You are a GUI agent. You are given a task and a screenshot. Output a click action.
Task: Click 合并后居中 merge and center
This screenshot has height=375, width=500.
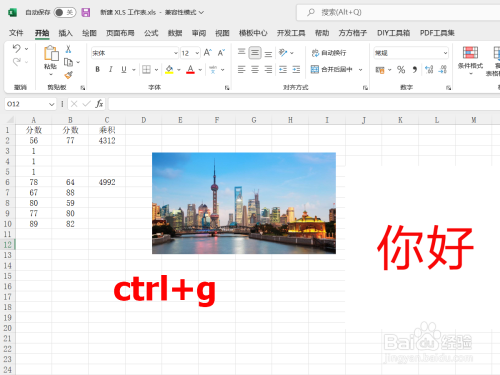(x=332, y=69)
